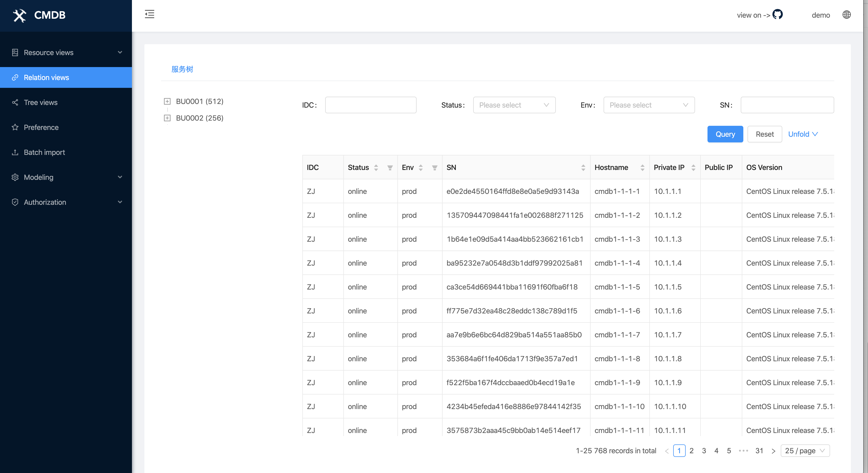The height and width of the screenshot is (473, 868).
Task: Open Tree views in the sidebar
Action: point(41,102)
